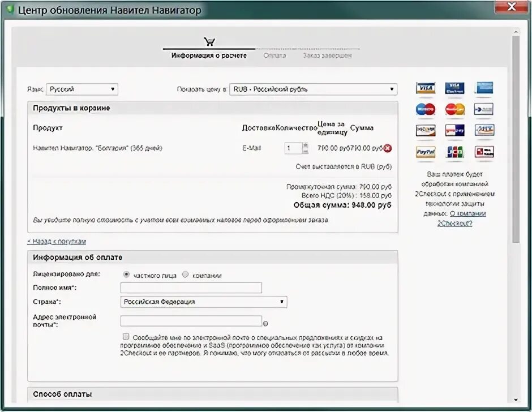Click the vertical scrollbar thumb
Image resolution: width=532 pixels, height=412 pixels.
(x=516, y=139)
